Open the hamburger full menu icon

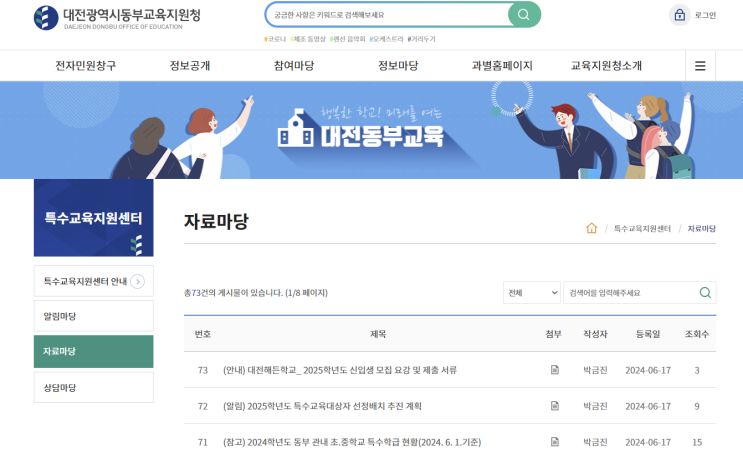pyautogui.click(x=700, y=66)
